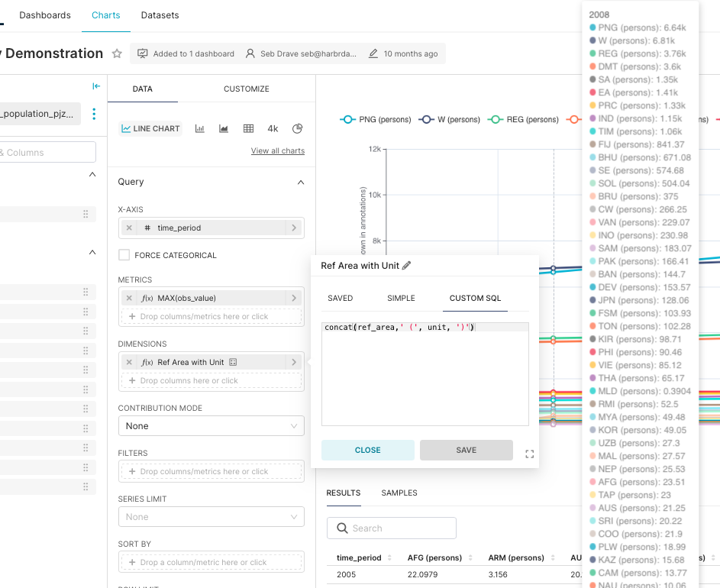Toggle the PNG (persons) legend series
Image resolution: width=720 pixels, height=588 pixels.
(376, 119)
